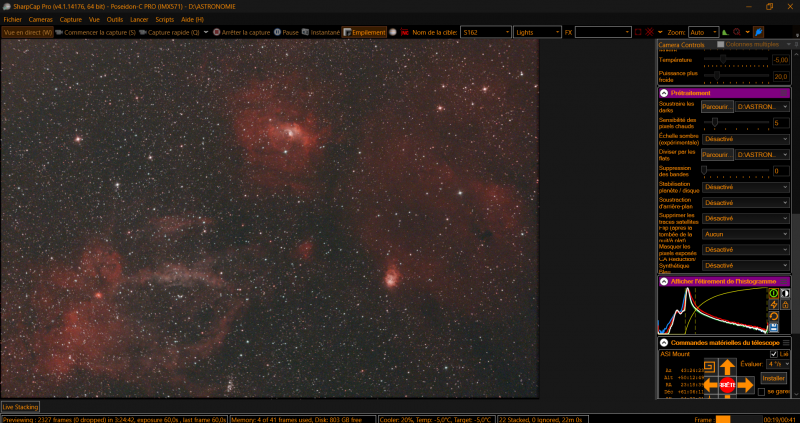The height and width of the screenshot is (423, 800).
Task: Collapse the Prétraitement section
Action: 664,93
